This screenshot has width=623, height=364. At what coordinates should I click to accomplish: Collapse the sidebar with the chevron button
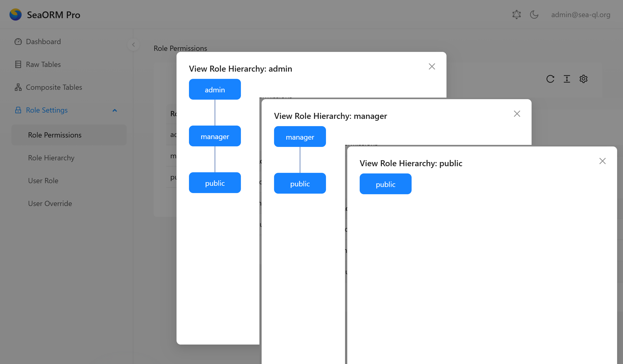(x=133, y=45)
